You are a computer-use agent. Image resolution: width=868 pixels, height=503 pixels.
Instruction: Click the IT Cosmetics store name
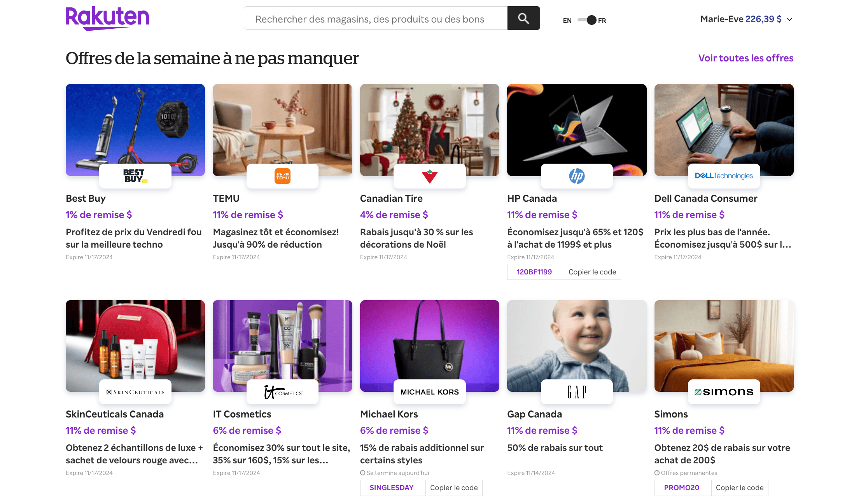242,414
